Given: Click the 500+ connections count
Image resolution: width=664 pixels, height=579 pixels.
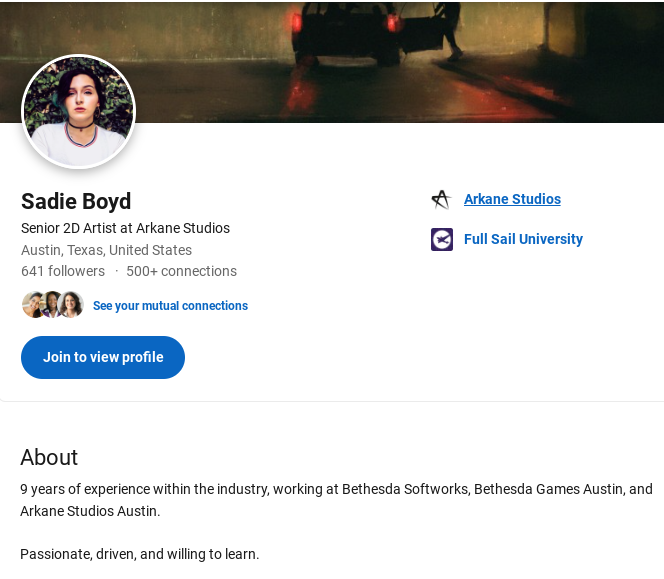Looking at the screenshot, I should [x=181, y=271].
